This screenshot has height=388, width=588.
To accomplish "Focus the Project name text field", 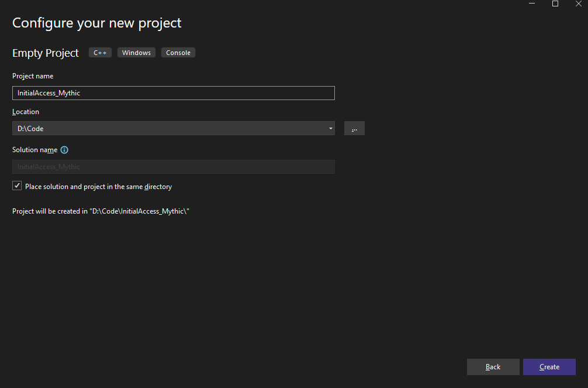I will click(x=173, y=93).
